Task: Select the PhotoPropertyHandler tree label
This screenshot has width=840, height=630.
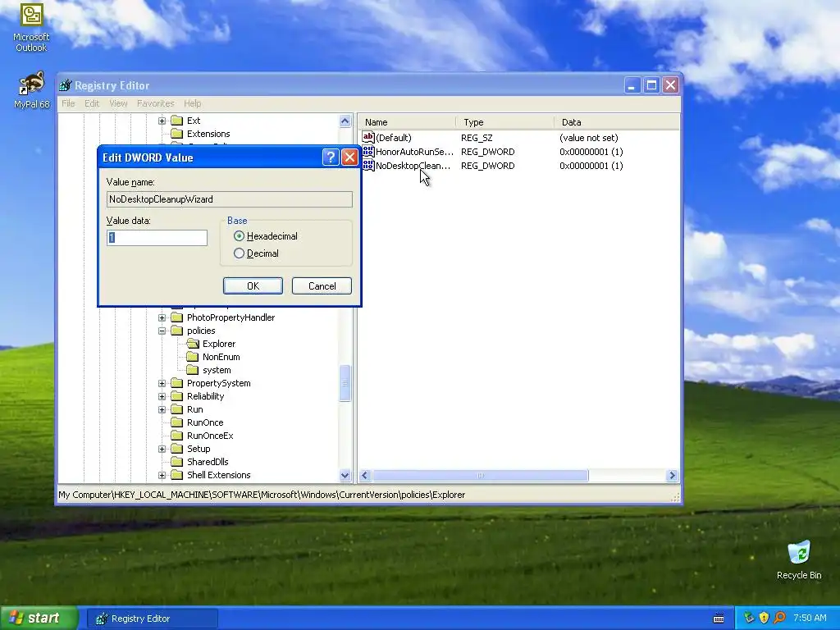Action: [x=231, y=317]
